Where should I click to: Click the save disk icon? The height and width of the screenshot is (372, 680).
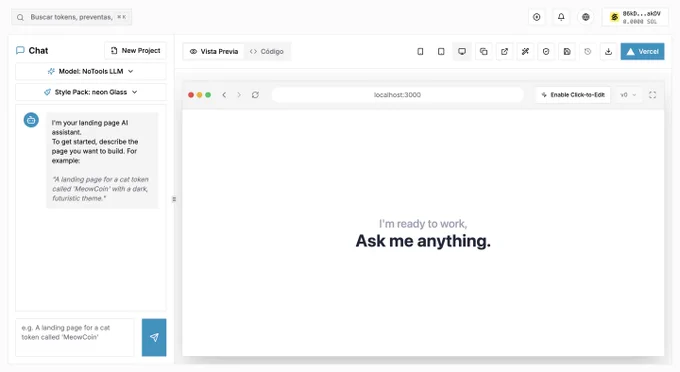567,52
